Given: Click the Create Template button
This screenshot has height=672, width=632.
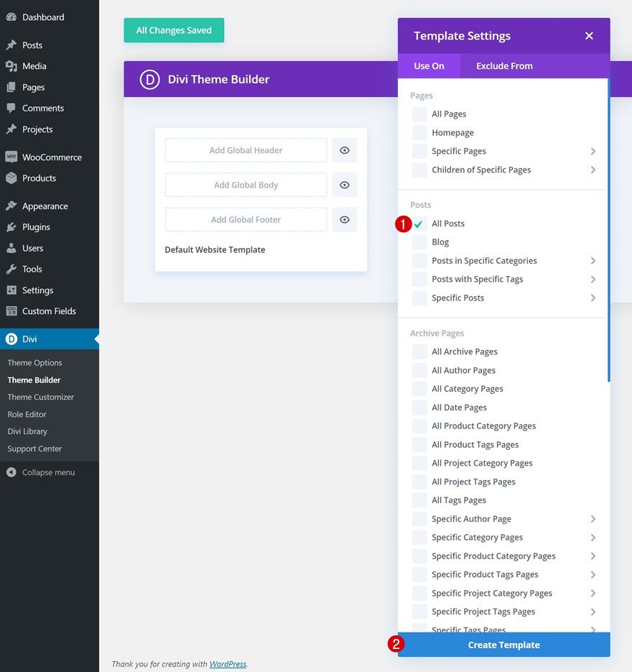Looking at the screenshot, I should (x=503, y=645).
